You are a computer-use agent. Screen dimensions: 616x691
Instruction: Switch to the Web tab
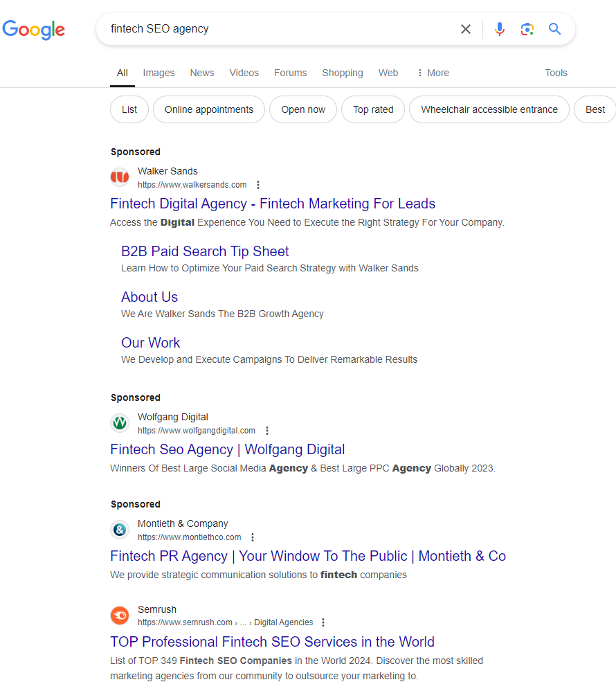pos(388,73)
